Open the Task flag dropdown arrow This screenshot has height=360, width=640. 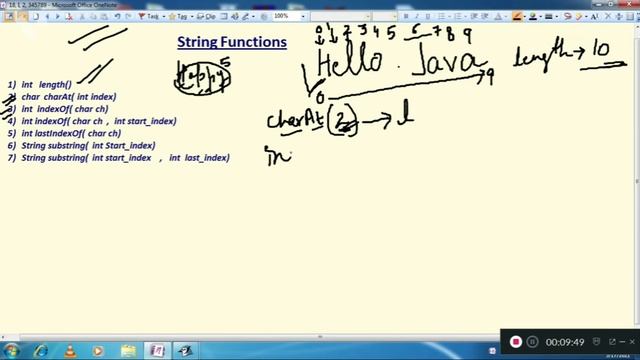coord(164,17)
